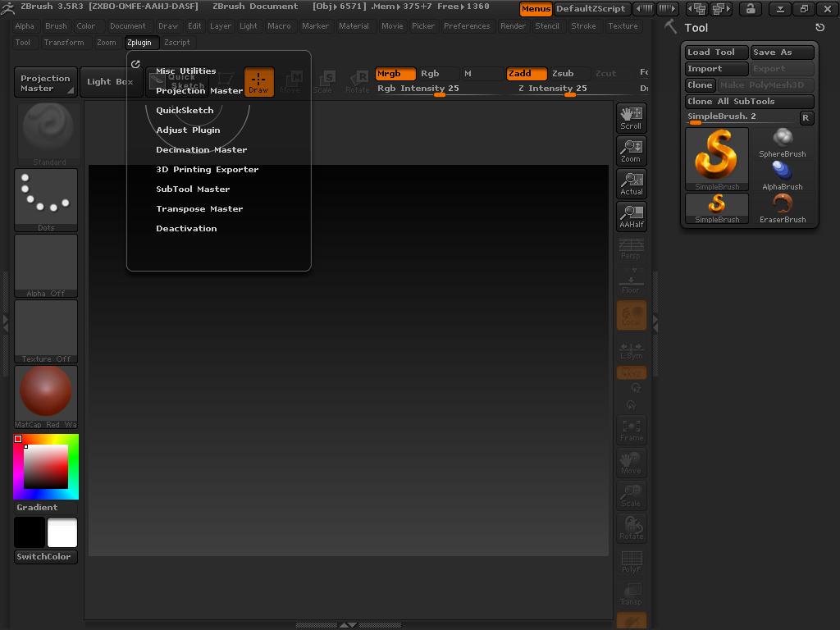This screenshot has height=630, width=840.
Task: Click the Perp perspective icon
Action: click(631, 249)
